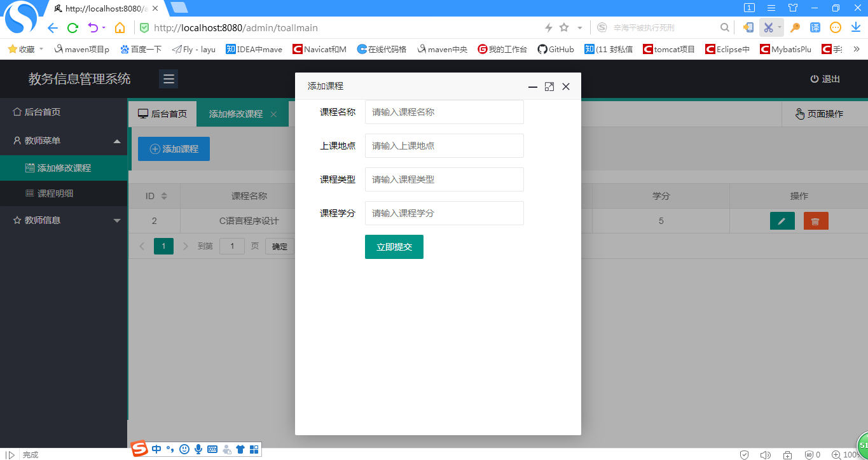Click the 课程名称 input field

[444, 112]
